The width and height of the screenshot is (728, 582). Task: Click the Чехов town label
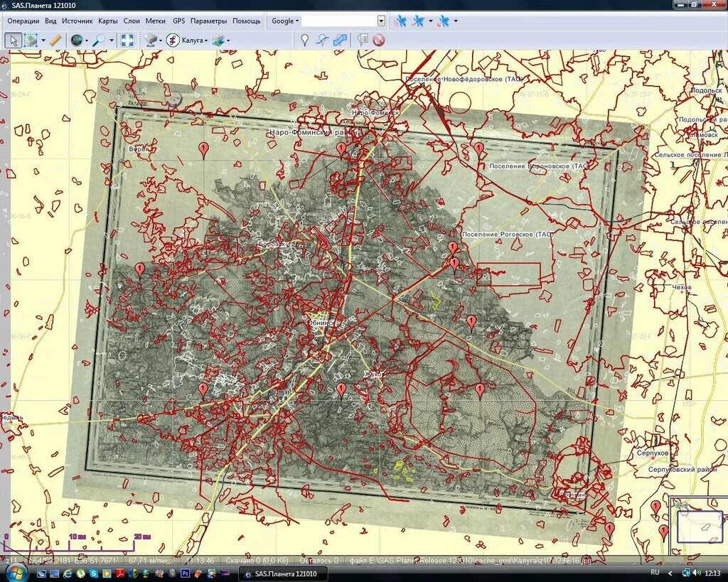[x=682, y=287]
